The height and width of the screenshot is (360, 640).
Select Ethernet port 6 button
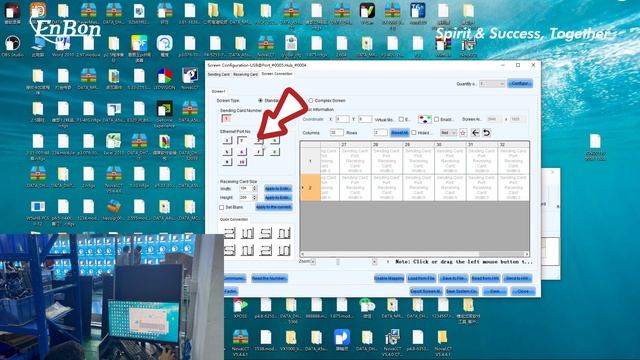pyautogui.click(x=242, y=151)
